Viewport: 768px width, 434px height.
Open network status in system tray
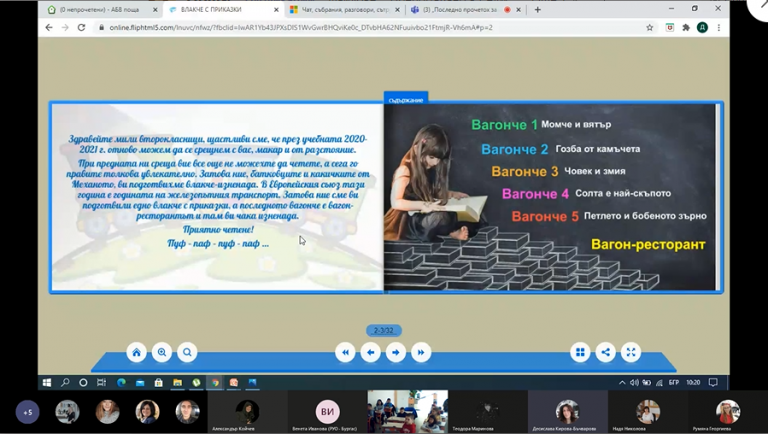pos(659,383)
